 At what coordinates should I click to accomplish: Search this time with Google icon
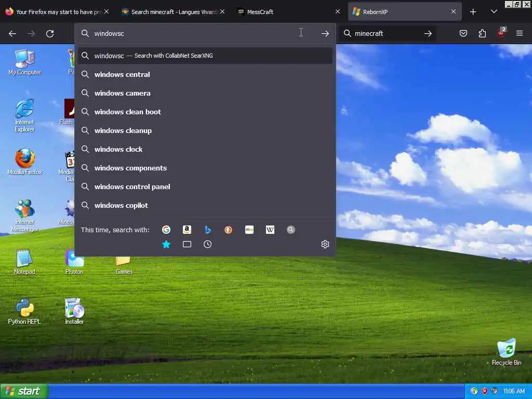(x=166, y=230)
